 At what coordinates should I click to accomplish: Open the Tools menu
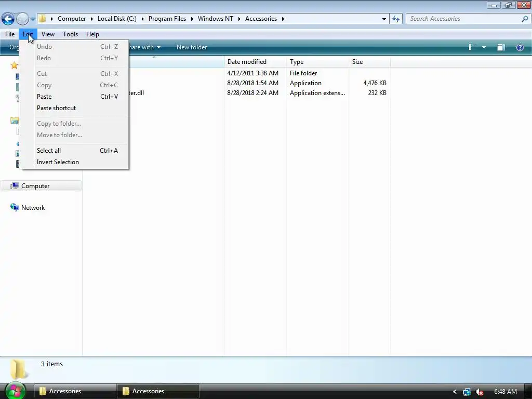tap(70, 34)
